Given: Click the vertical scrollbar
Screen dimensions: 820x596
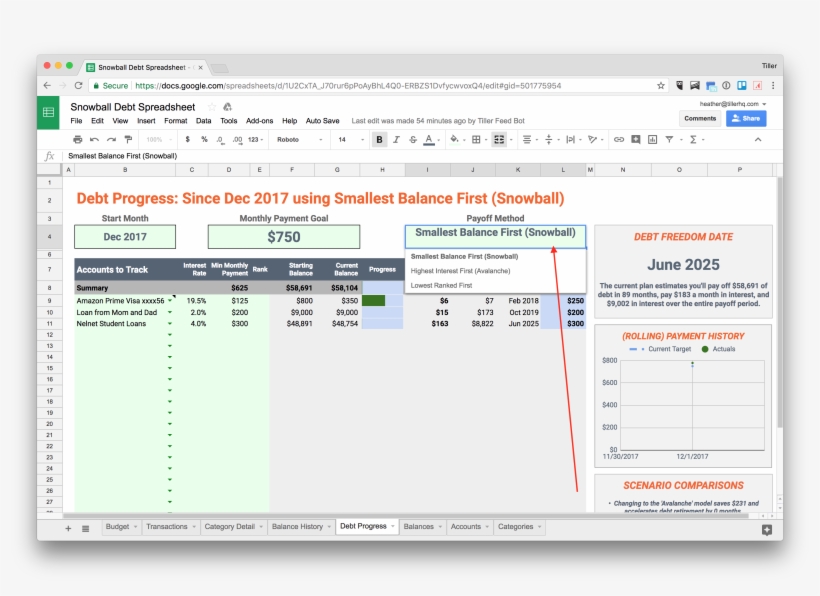Looking at the screenshot, I should (x=779, y=302).
